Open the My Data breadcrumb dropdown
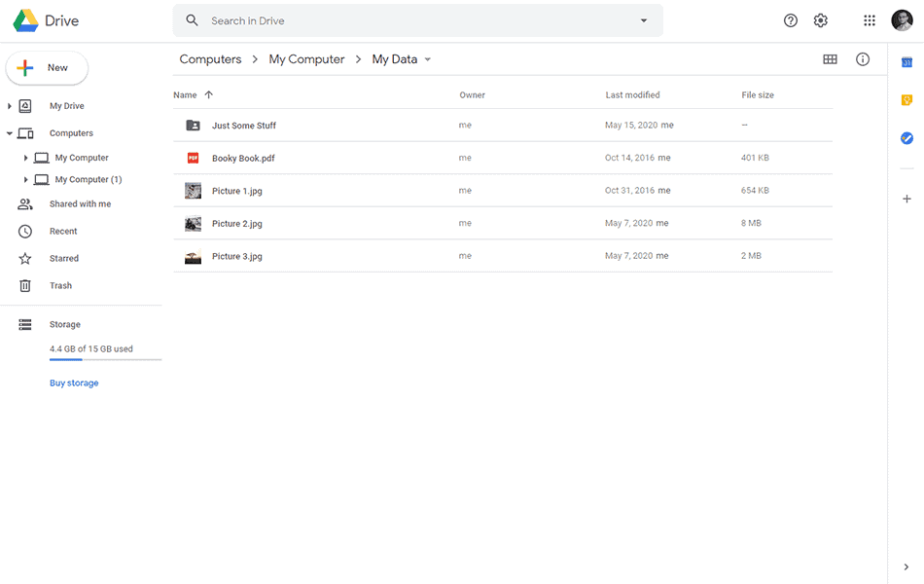 (428, 59)
